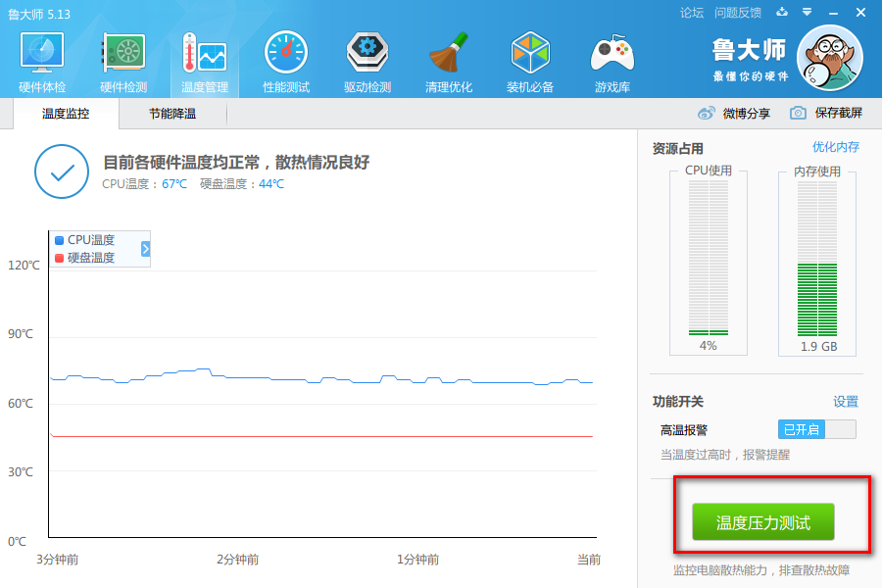The height and width of the screenshot is (588, 882).
Task: Click the download icon in title bar
Action: click(x=782, y=12)
